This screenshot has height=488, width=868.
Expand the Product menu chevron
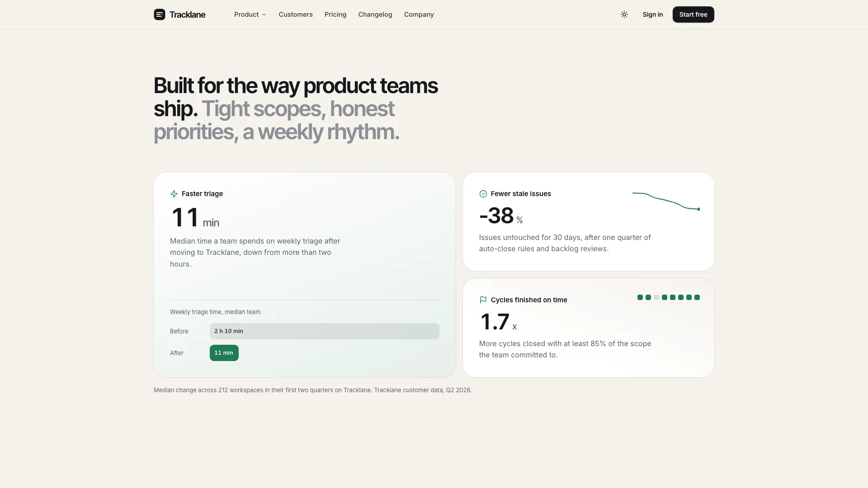264,14
